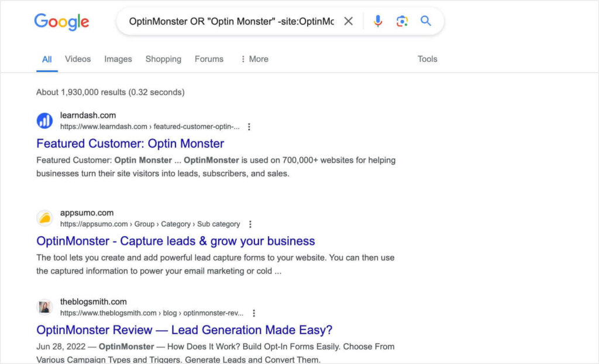
Task: Open the three-dot menu for the appsumo result
Action: point(250,224)
